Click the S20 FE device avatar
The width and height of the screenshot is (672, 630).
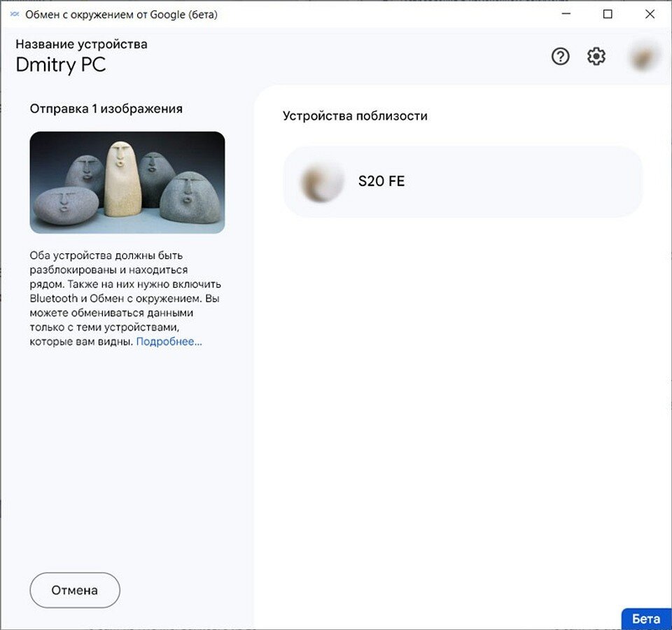(322, 181)
